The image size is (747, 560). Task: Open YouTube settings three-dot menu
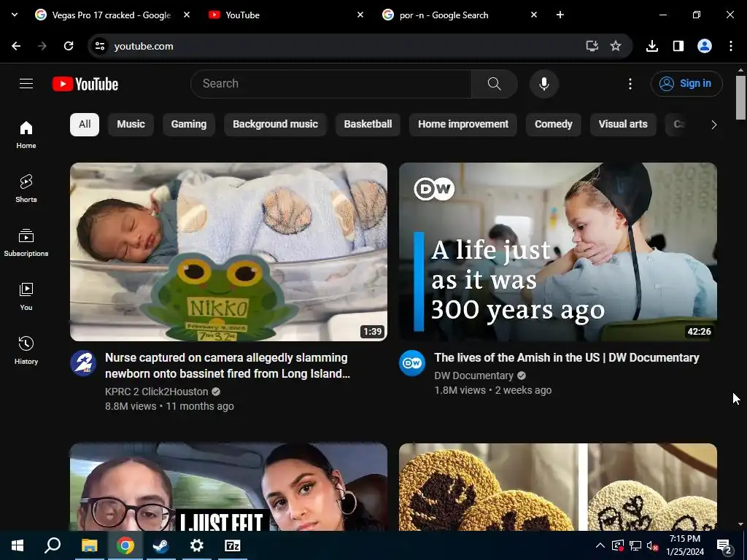click(x=630, y=84)
